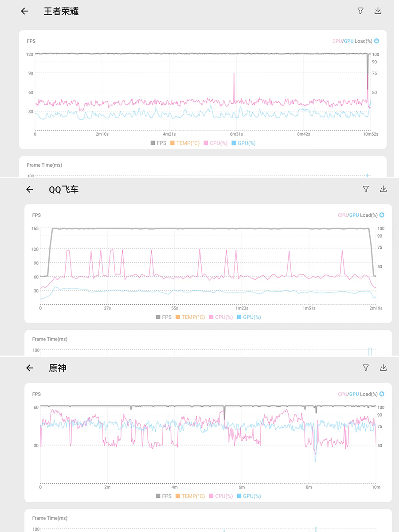
Task: Open filter for QQ飞车 report
Action: pyautogui.click(x=366, y=189)
